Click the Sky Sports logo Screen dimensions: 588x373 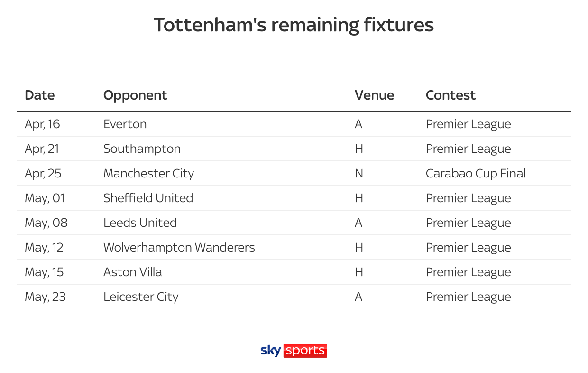(294, 351)
